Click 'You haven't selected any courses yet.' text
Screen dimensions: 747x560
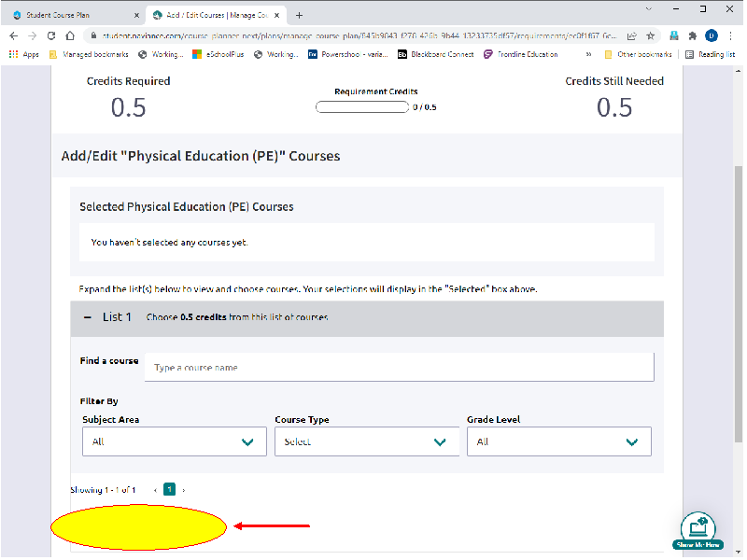click(x=169, y=243)
